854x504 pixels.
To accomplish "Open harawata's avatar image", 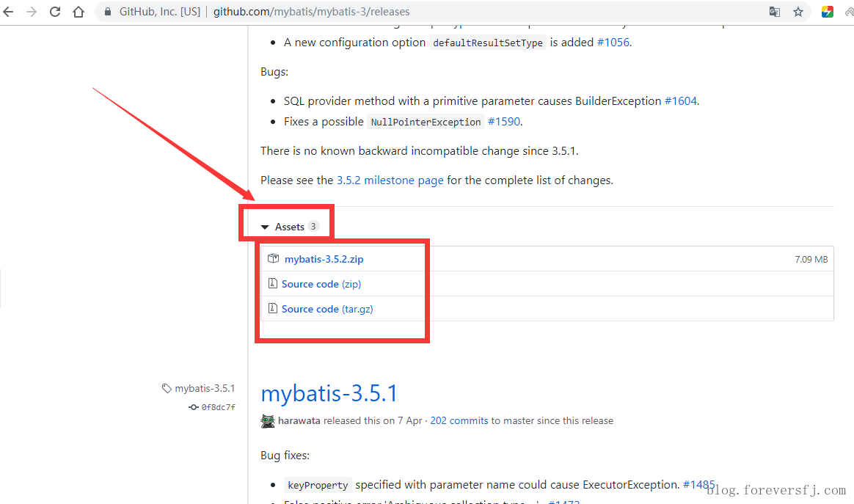I will click(267, 421).
